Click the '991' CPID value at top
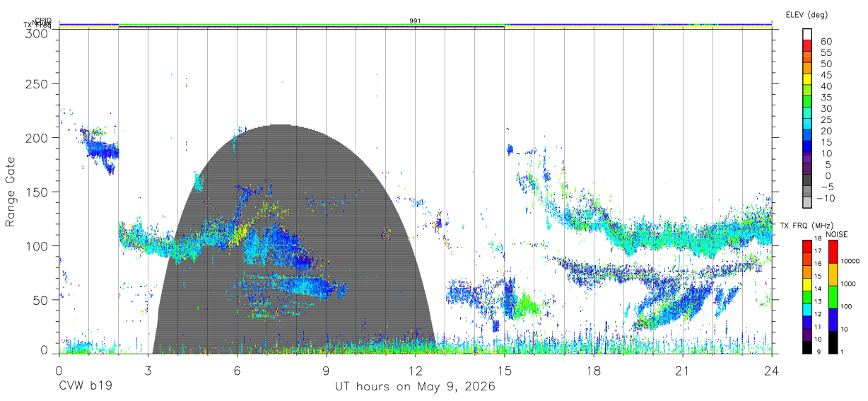The width and height of the screenshot is (868, 401). [x=416, y=21]
